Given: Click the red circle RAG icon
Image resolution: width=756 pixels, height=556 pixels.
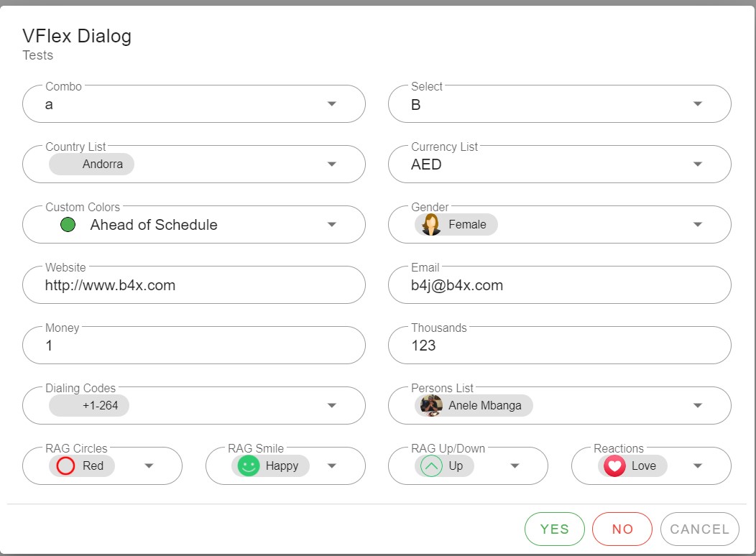Looking at the screenshot, I should (65, 465).
